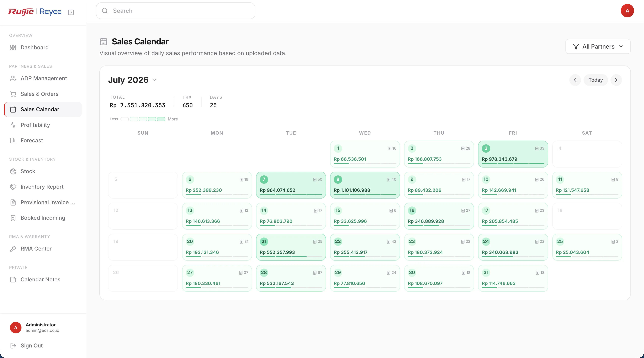The image size is (644, 358).
Task: Click the search magnifier icon
Action: pyautogui.click(x=105, y=11)
